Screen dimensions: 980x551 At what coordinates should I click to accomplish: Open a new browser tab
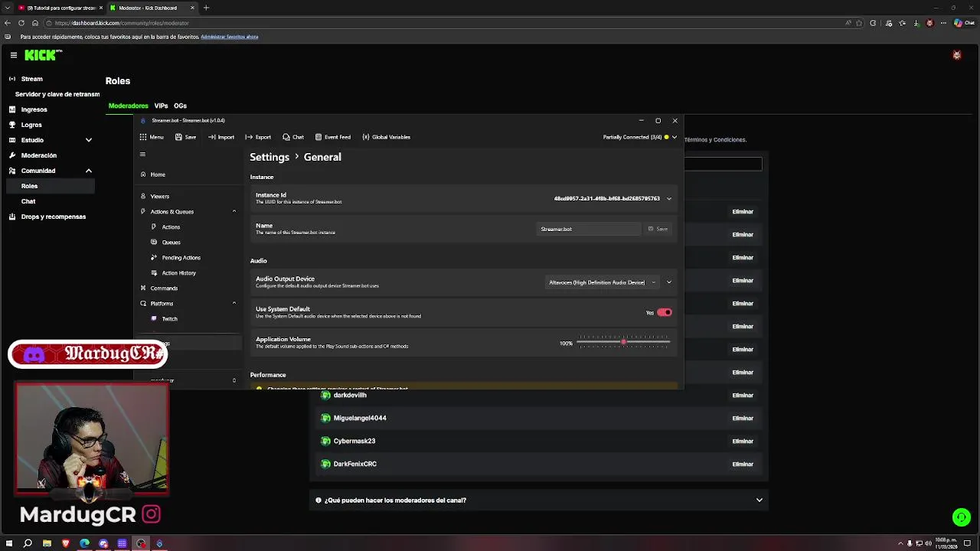click(x=206, y=8)
